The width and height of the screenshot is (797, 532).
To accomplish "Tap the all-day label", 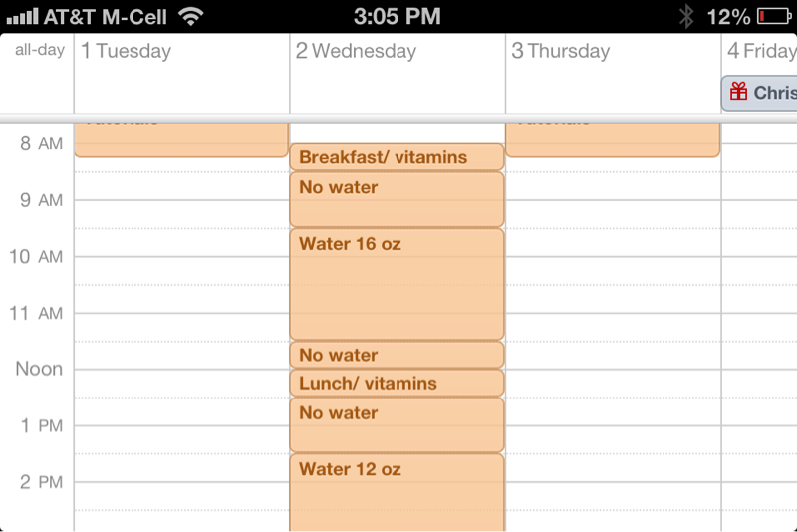I will point(40,50).
